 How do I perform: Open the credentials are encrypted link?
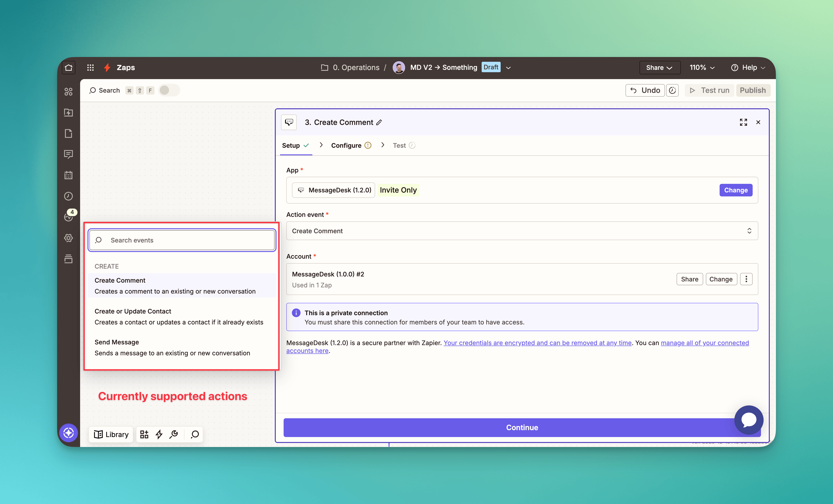point(537,342)
